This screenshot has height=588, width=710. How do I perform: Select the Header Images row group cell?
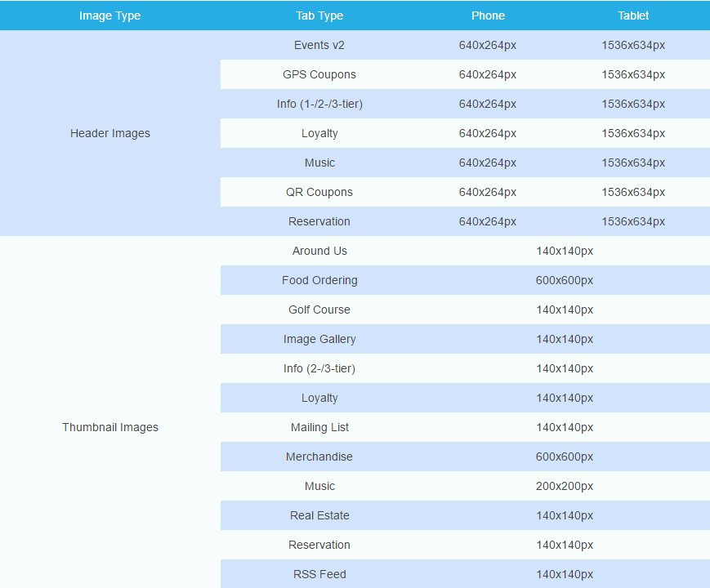(x=110, y=133)
